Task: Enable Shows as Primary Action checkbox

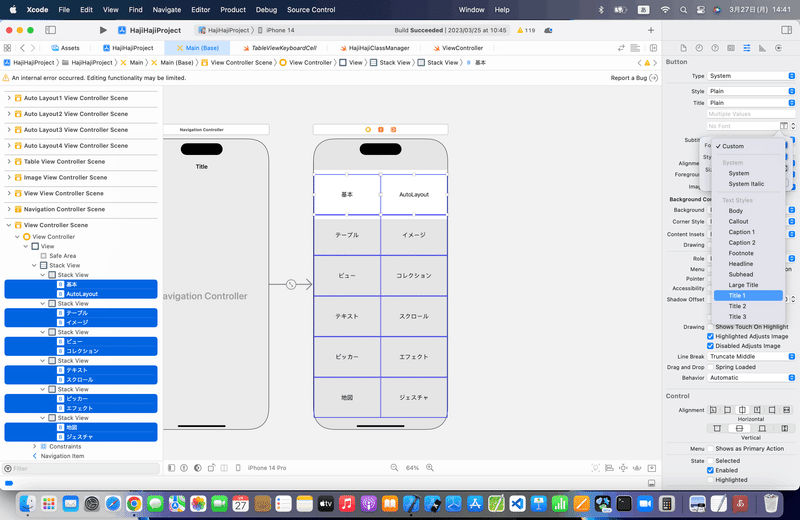Action: (710, 449)
